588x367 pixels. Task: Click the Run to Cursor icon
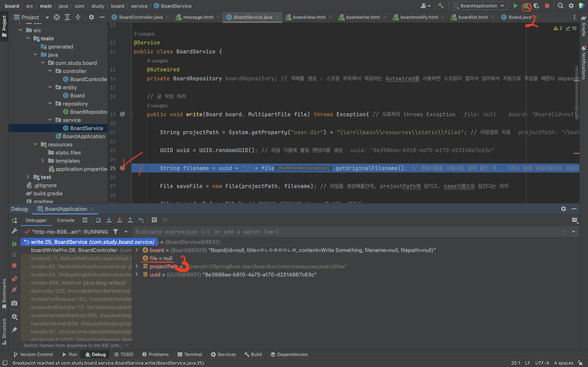pos(141,220)
